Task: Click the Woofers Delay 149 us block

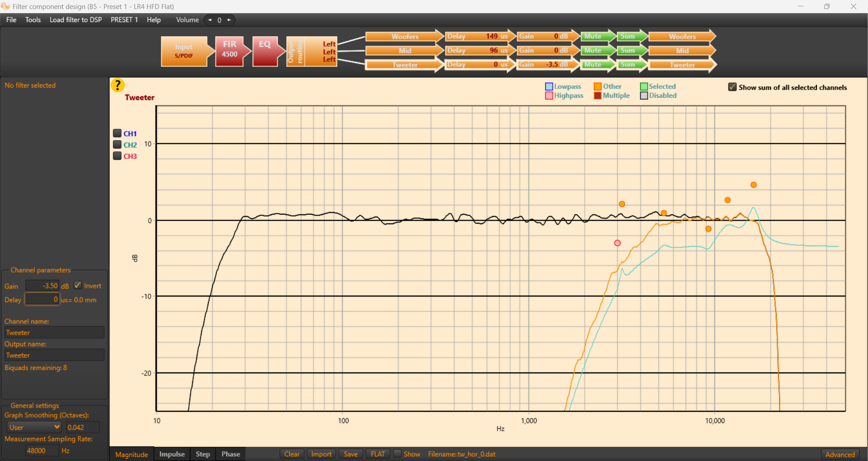Action: point(481,36)
